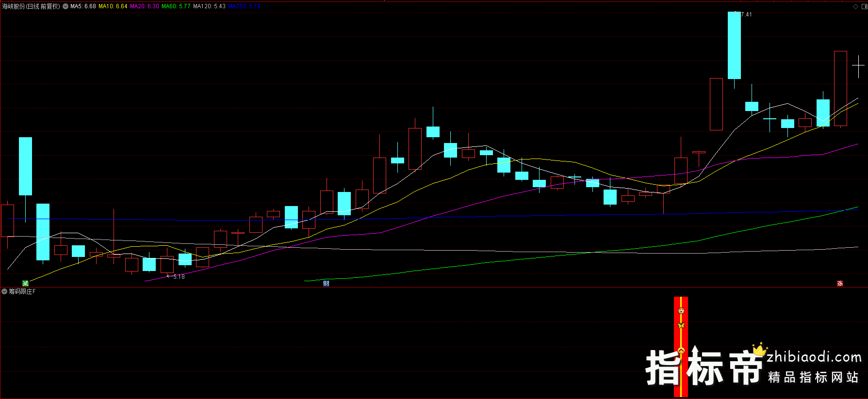This screenshot has height=399, width=868.
Task: Click the MA120: 5.43 label
Action: [x=209, y=6]
